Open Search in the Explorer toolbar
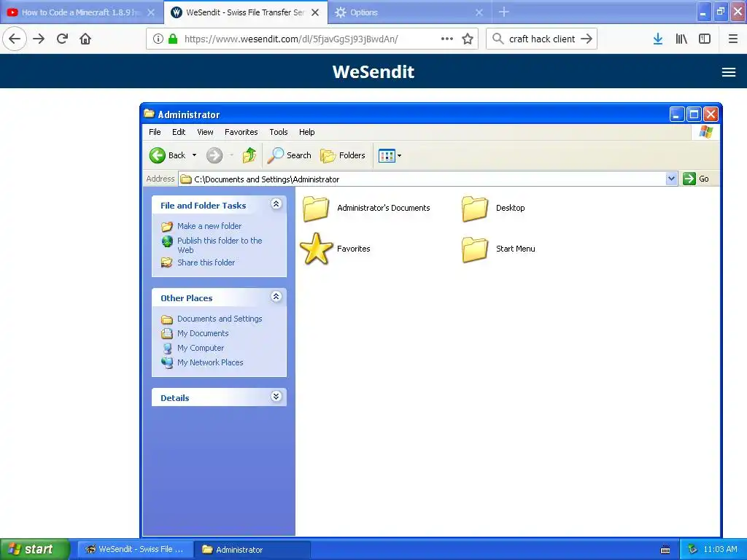This screenshot has width=747, height=560. [289, 155]
